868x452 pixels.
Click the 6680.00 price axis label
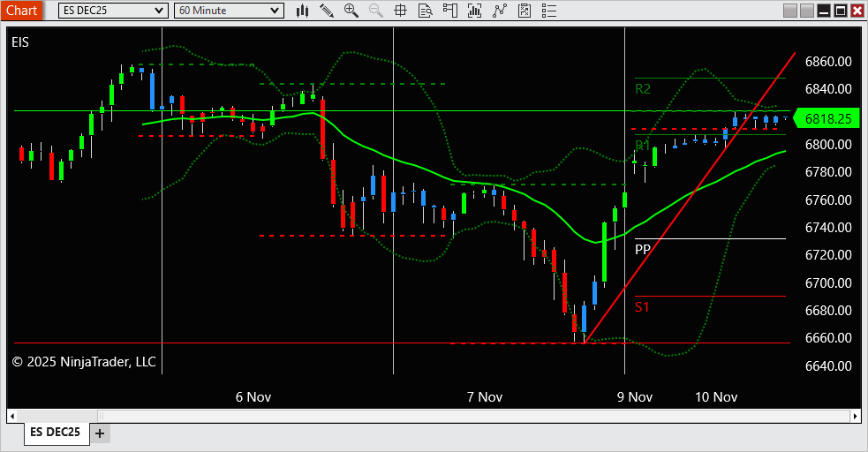[828, 311]
